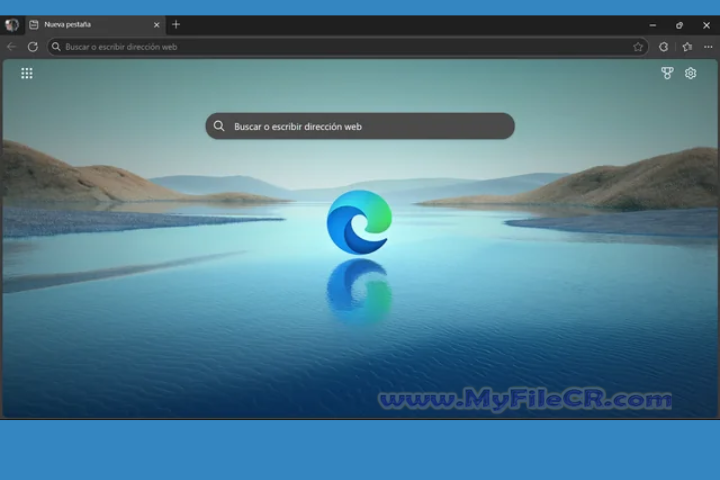This screenshot has height=480, width=720.
Task: Minimize the browser window
Action: 652,25
